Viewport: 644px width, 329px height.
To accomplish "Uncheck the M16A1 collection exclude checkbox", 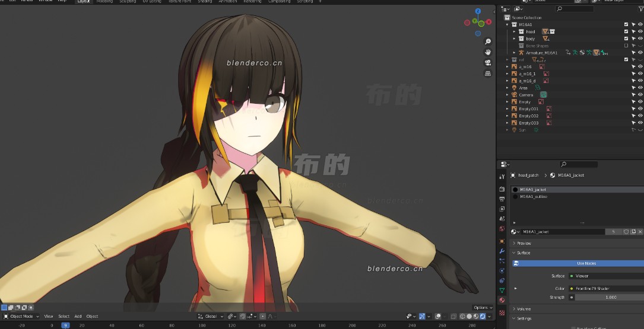I will coord(626,25).
